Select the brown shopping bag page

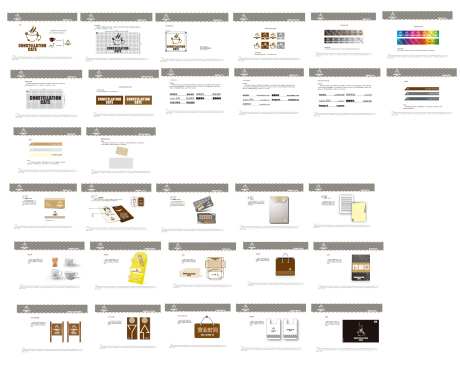pos(275,265)
